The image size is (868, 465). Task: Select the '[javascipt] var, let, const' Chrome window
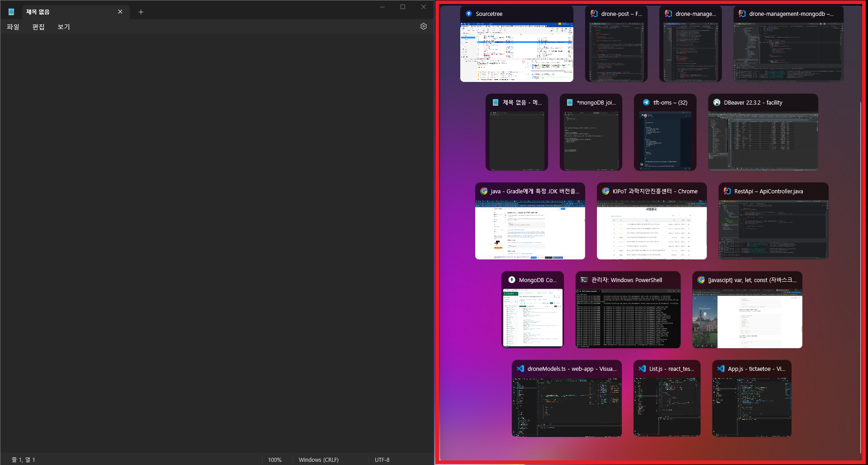click(x=747, y=310)
